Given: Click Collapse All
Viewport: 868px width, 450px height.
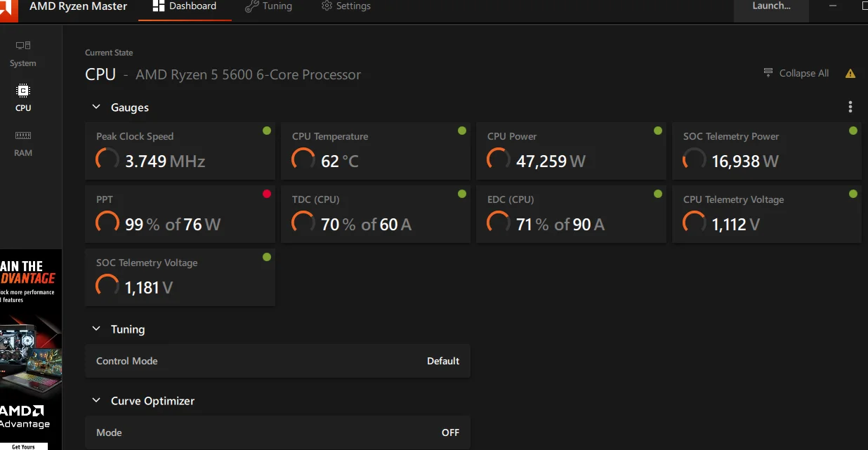Looking at the screenshot, I should coord(796,73).
